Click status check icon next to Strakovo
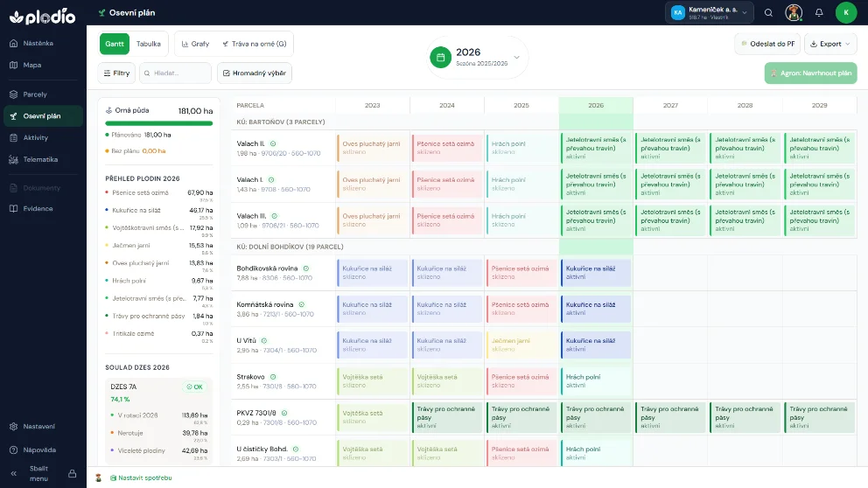Viewport: 868px width, 488px height. 273,377
